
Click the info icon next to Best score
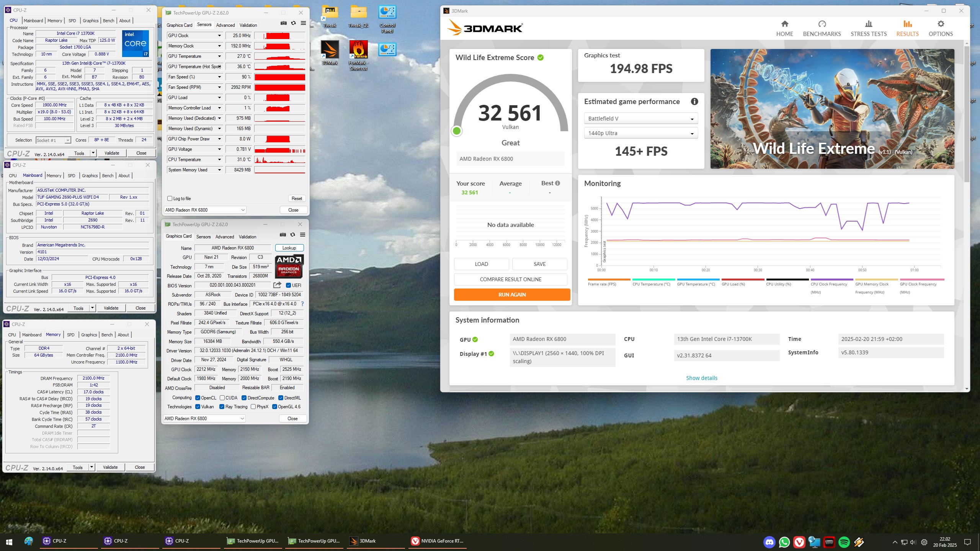tap(557, 183)
